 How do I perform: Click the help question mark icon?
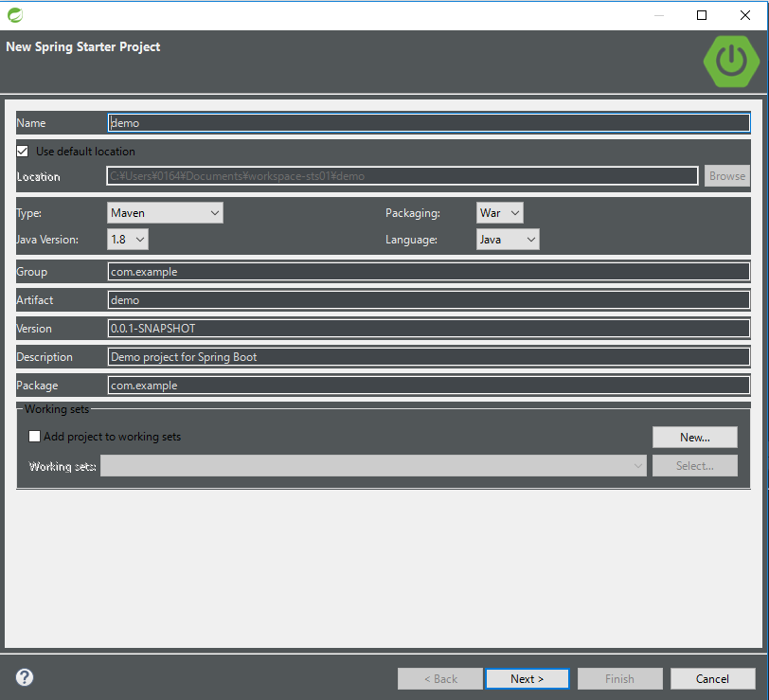[x=25, y=677]
